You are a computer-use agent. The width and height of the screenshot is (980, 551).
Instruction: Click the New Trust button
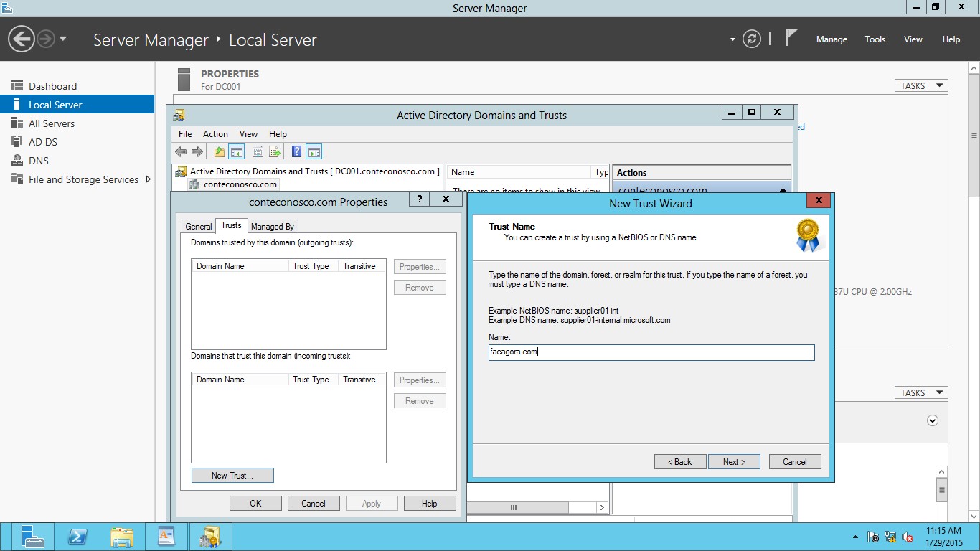232,475
